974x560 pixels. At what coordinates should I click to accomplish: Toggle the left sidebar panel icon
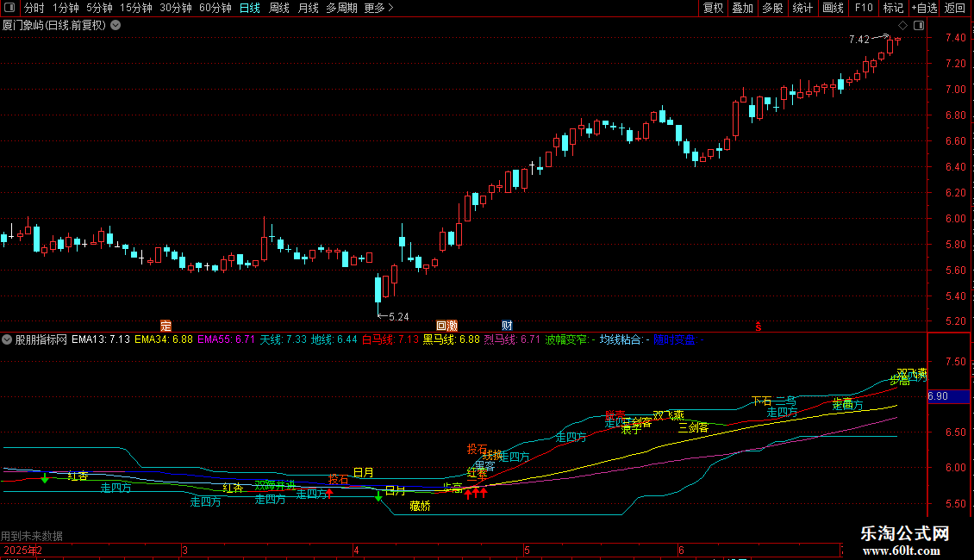click(x=9, y=8)
